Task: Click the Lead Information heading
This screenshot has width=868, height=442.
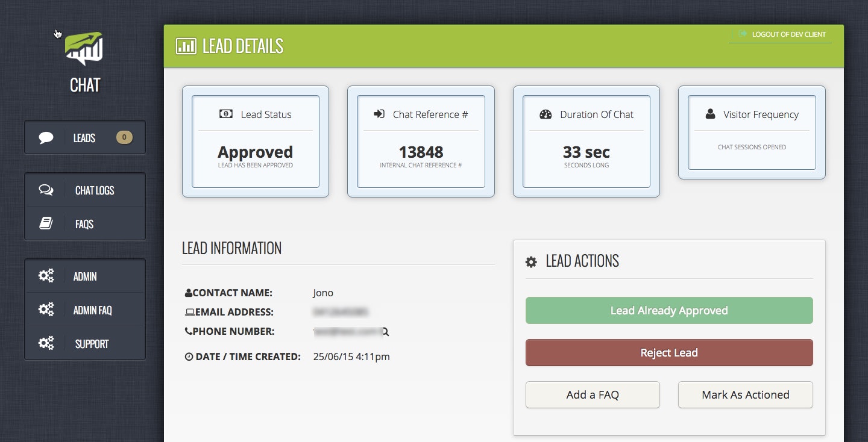Action: pos(231,248)
